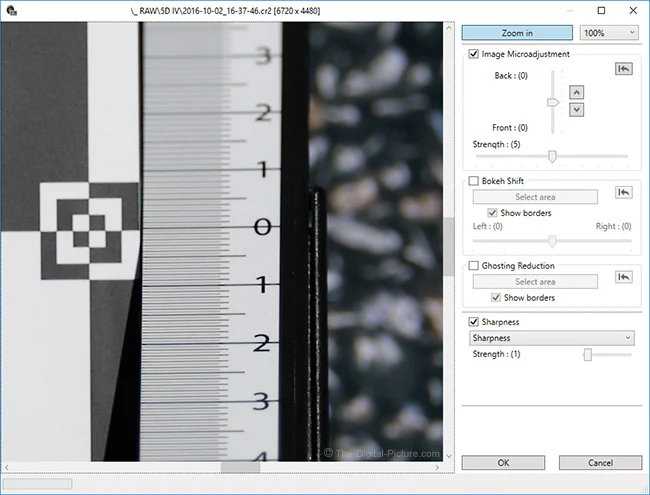Click the microadjustment Strength slider handle
This screenshot has width=650, height=495.
[552, 156]
